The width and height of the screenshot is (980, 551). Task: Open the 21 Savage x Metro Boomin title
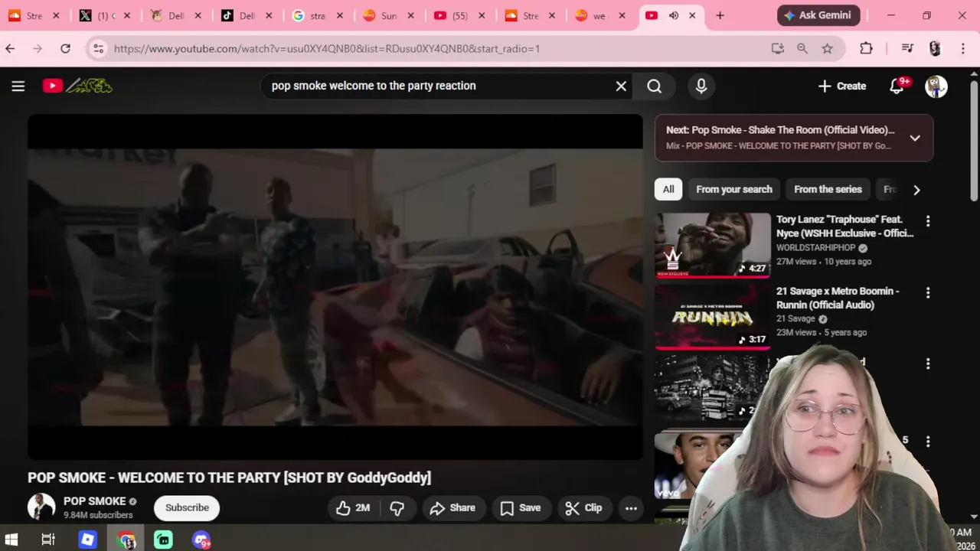tap(838, 298)
